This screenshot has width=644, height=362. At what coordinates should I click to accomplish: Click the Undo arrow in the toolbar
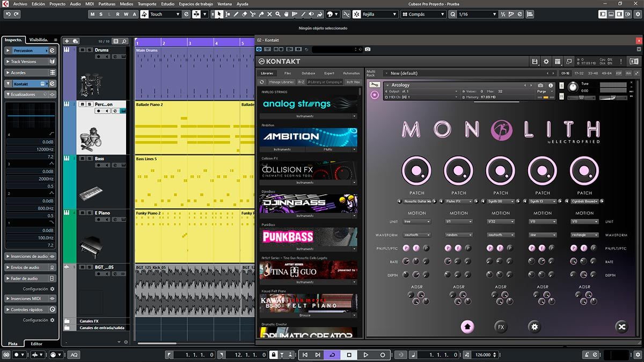click(8, 14)
